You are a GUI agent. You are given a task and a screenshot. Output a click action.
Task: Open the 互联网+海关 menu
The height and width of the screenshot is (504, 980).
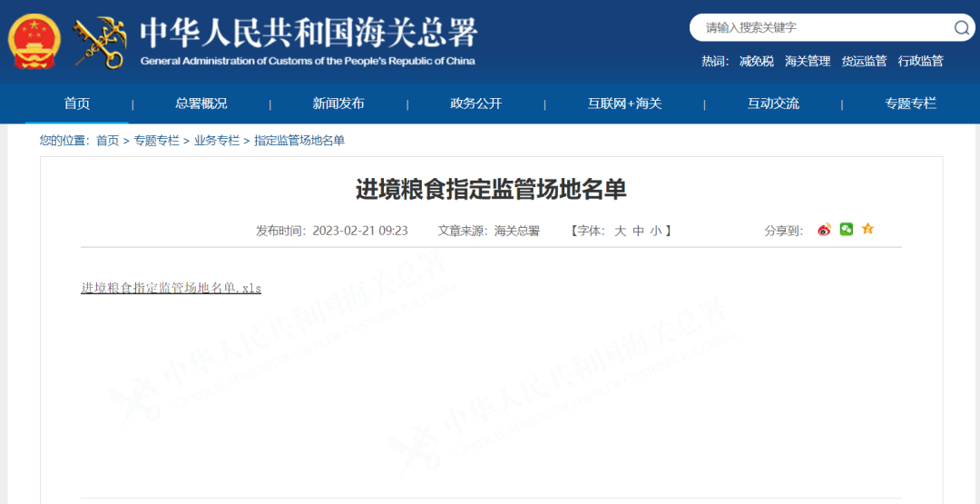(624, 104)
